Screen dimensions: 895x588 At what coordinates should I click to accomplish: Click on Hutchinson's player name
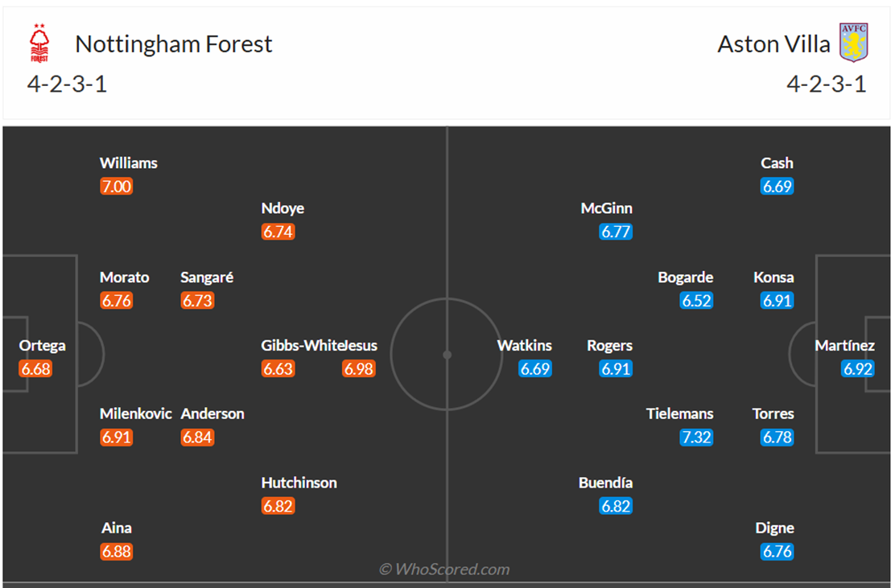(299, 483)
